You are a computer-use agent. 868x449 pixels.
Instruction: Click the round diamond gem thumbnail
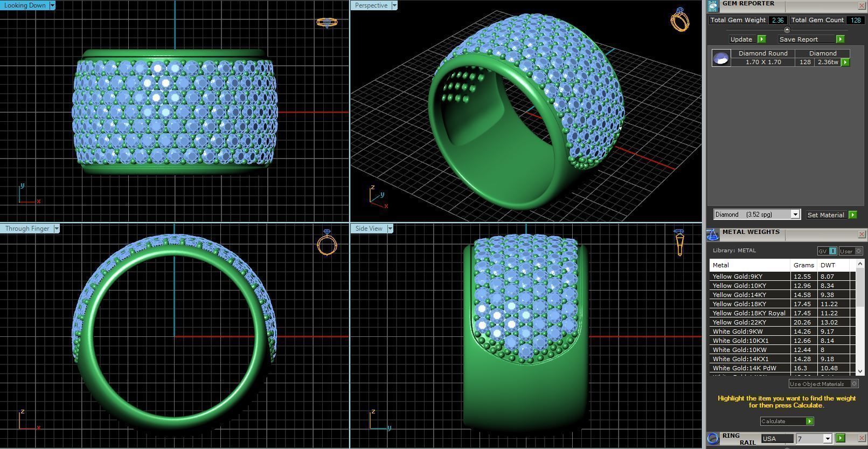tap(721, 58)
